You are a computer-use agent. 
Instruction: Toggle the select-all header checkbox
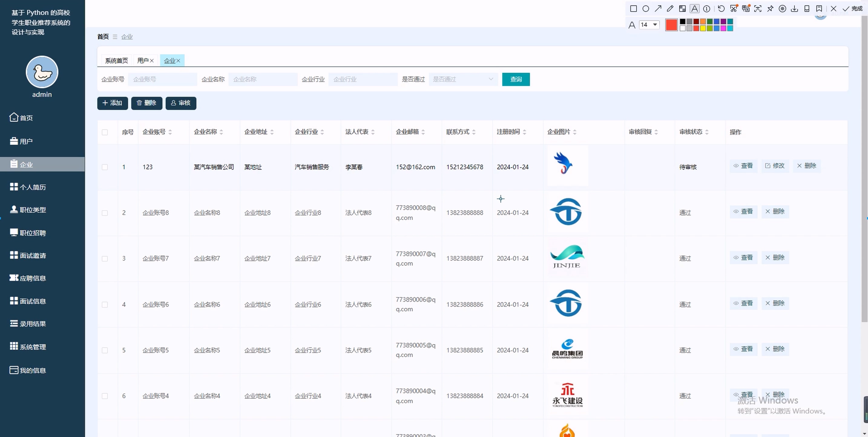[x=105, y=132]
